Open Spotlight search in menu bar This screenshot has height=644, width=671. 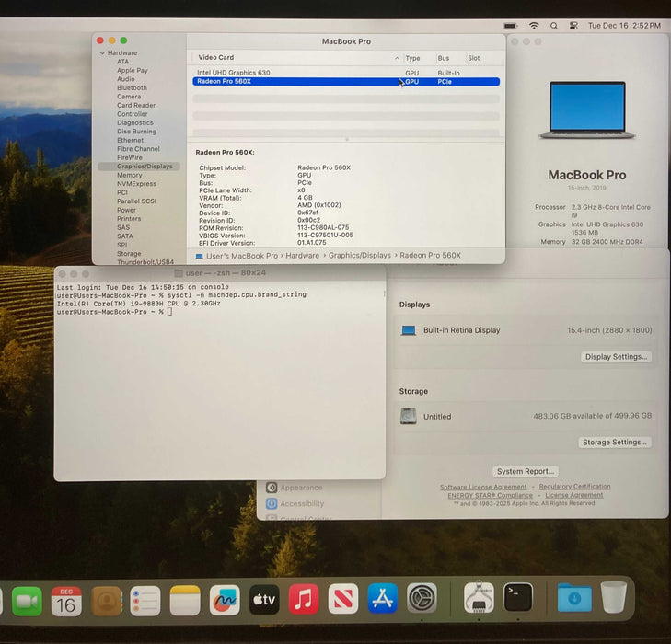click(554, 26)
